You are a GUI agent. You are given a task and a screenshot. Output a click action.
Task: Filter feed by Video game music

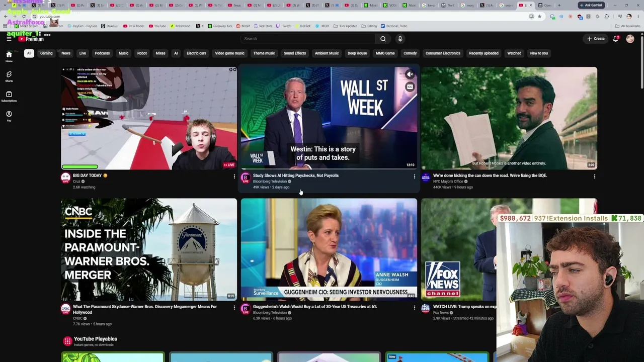[229, 53]
